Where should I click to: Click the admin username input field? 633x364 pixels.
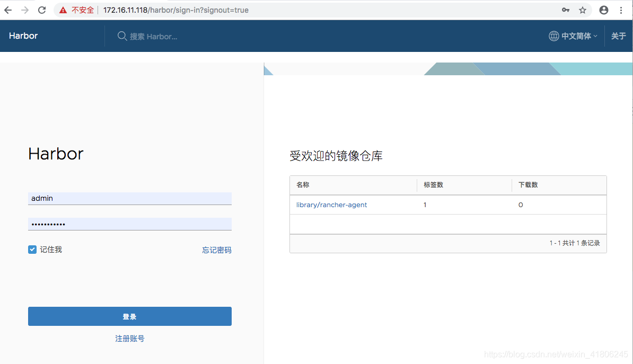click(x=129, y=198)
